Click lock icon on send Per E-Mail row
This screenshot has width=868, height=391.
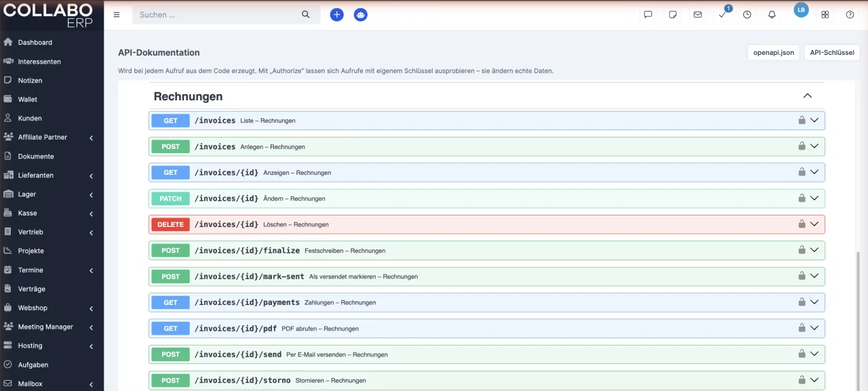802,354
